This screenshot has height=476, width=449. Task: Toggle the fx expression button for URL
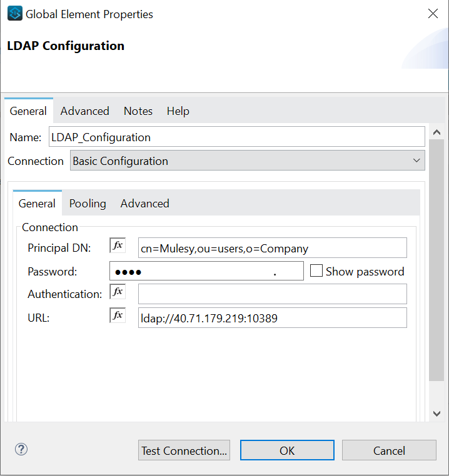pyautogui.click(x=118, y=315)
